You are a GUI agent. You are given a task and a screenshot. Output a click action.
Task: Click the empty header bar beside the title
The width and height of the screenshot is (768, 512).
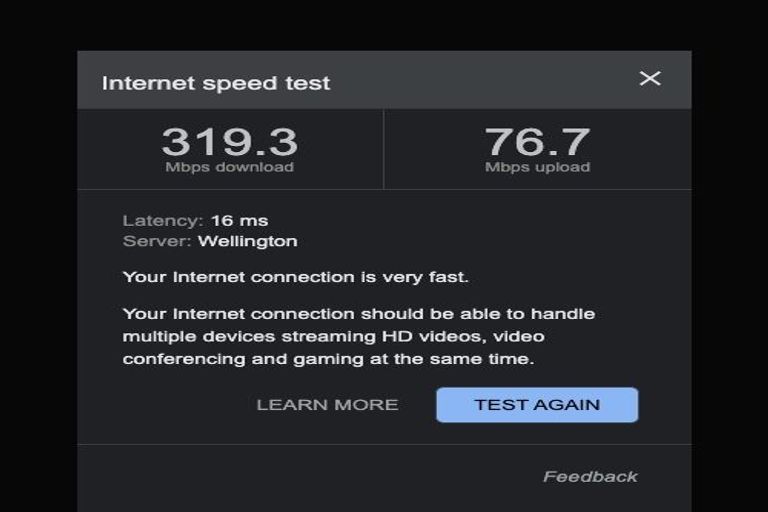pos(480,80)
